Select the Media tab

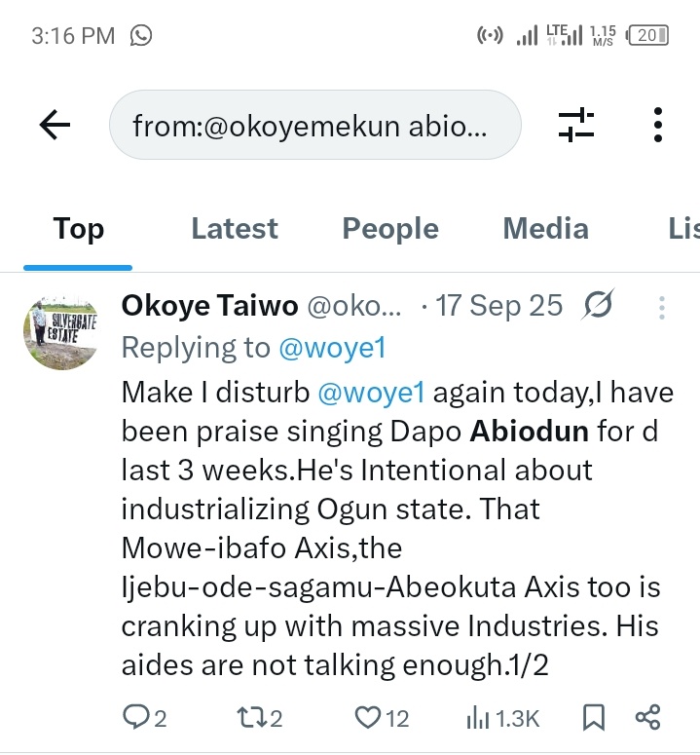pos(545,229)
